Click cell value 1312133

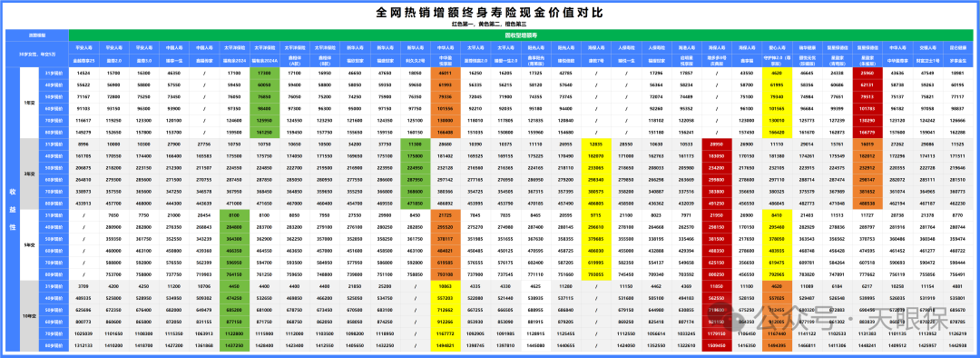(83, 344)
